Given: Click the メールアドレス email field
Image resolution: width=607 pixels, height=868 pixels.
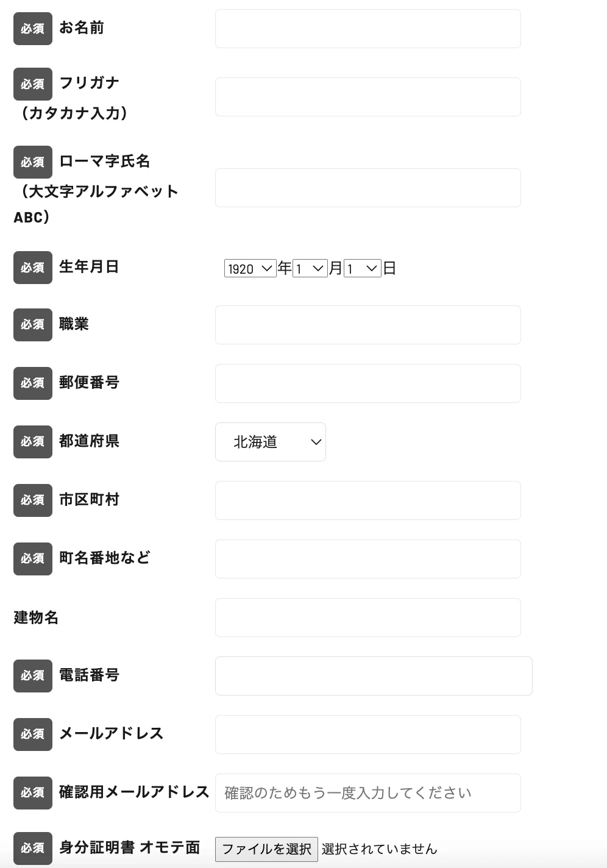Looking at the screenshot, I should pyautogui.click(x=368, y=735).
